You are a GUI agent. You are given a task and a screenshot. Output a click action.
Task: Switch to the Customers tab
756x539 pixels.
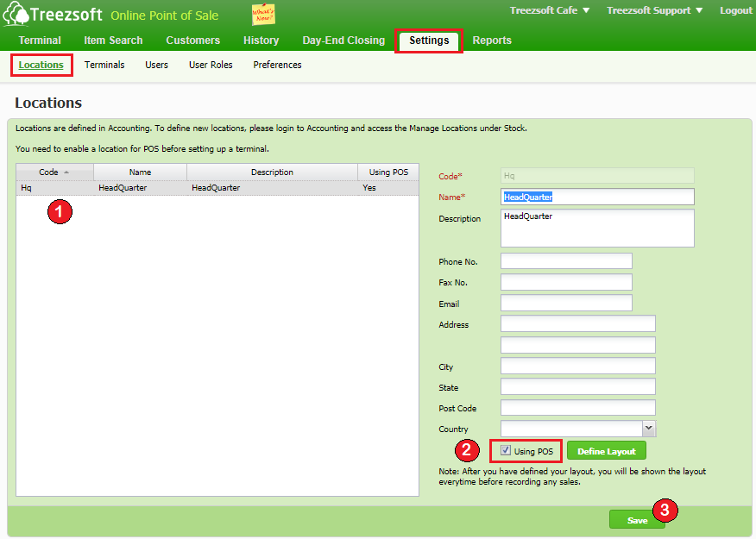pyautogui.click(x=192, y=41)
